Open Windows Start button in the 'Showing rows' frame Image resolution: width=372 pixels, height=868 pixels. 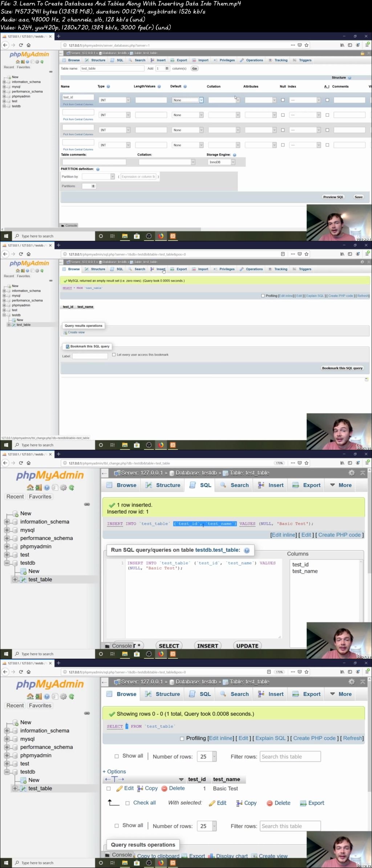(x=6, y=863)
